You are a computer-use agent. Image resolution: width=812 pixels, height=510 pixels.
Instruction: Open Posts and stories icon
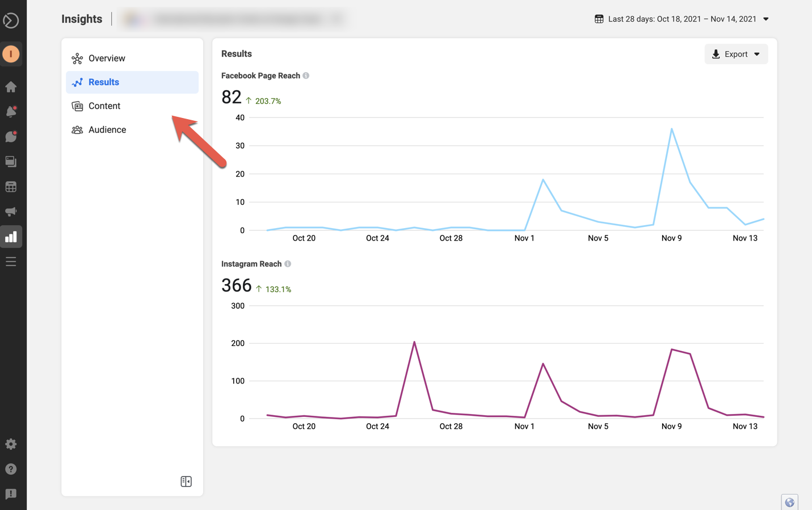[11, 162]
